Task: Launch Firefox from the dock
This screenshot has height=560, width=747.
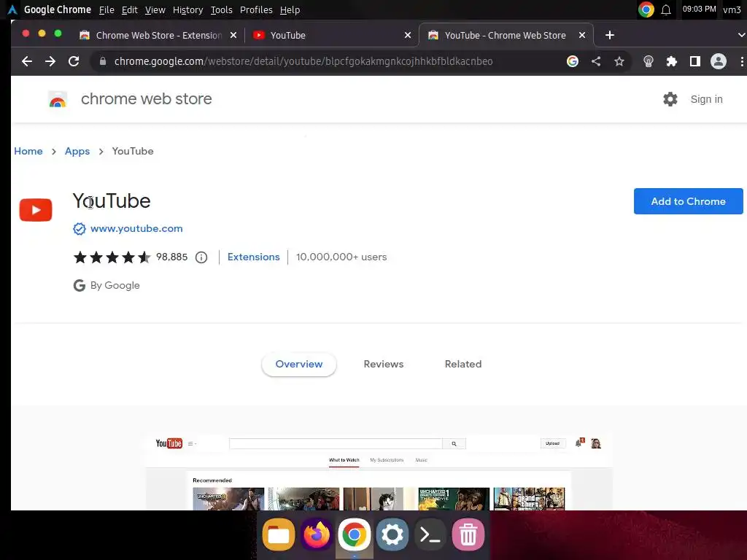Action: 317,534
